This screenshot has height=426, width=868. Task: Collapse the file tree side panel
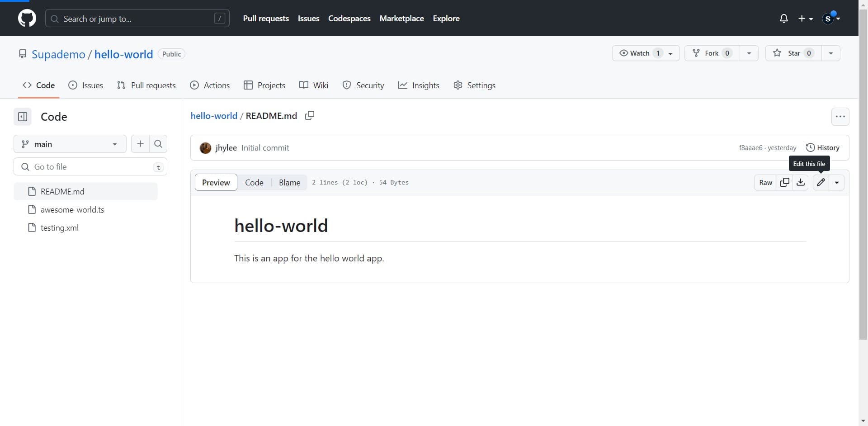click(x=23, y=117)
